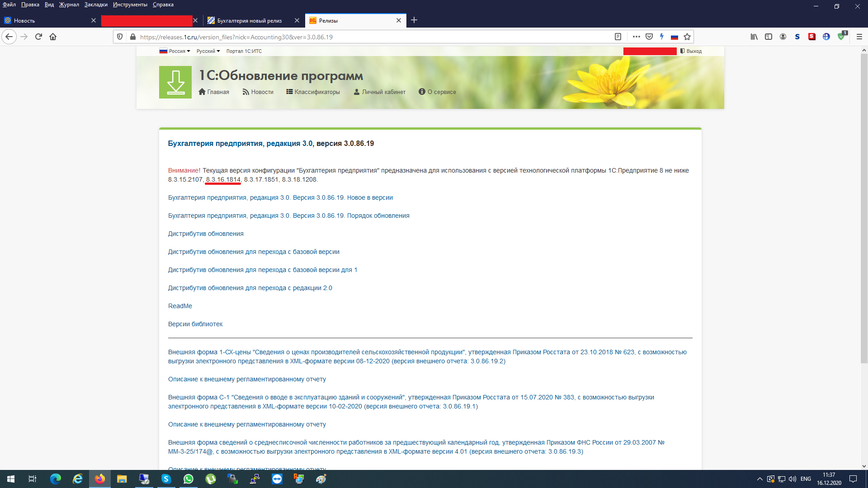Screen dimensions: 868x488
Task: Open page actions three-dots menu
Action: point(637,37)
